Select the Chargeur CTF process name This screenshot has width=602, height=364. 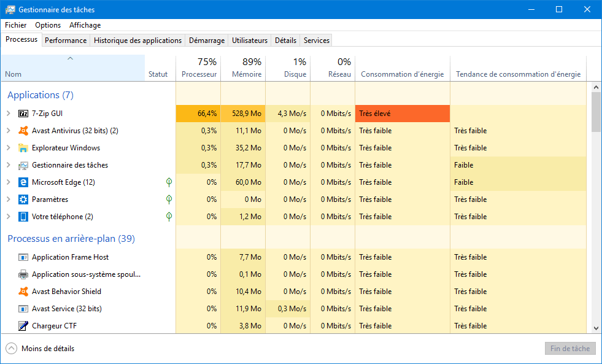point(55,326)
